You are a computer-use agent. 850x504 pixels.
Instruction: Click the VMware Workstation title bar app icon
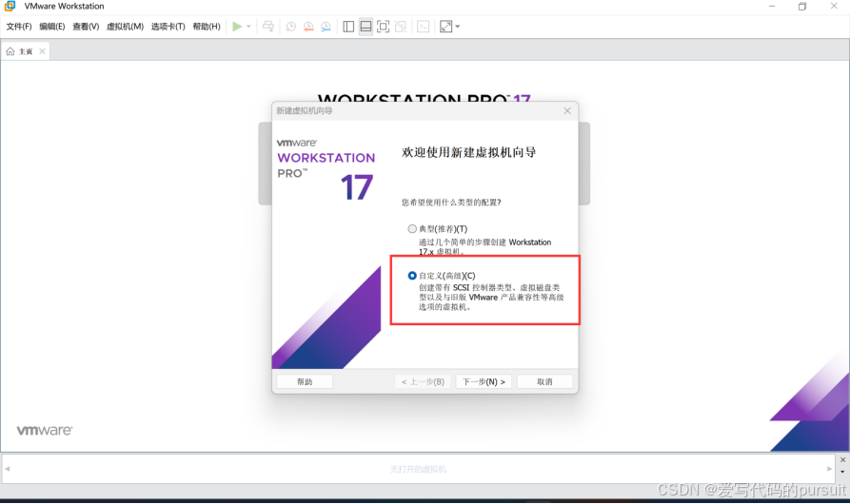point(10,6)
